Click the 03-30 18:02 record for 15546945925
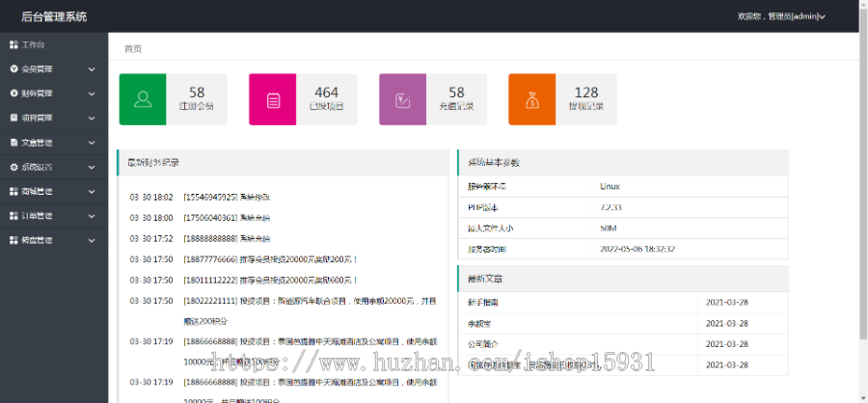 point(200,197)
